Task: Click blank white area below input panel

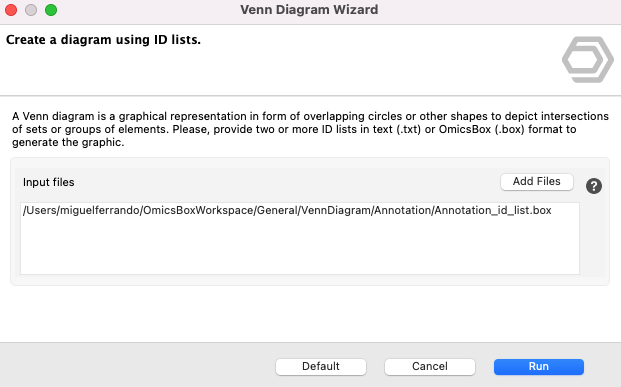Action: [310, 314]
